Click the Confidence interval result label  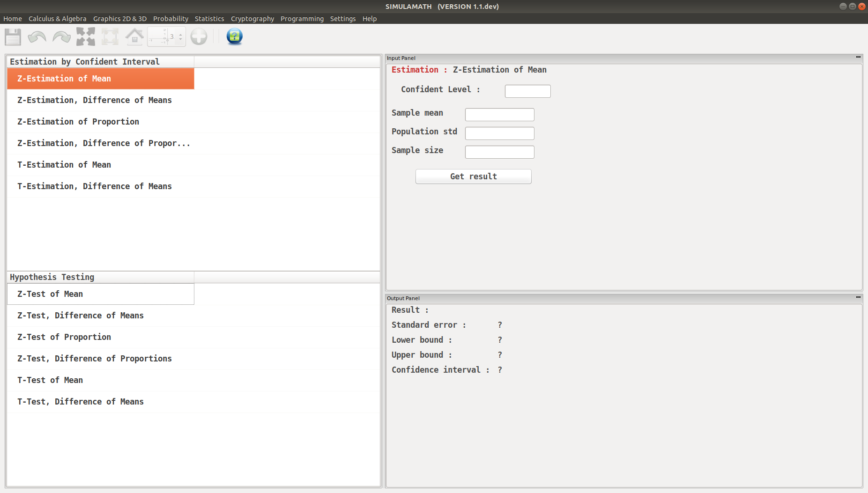tap(440, 370)
